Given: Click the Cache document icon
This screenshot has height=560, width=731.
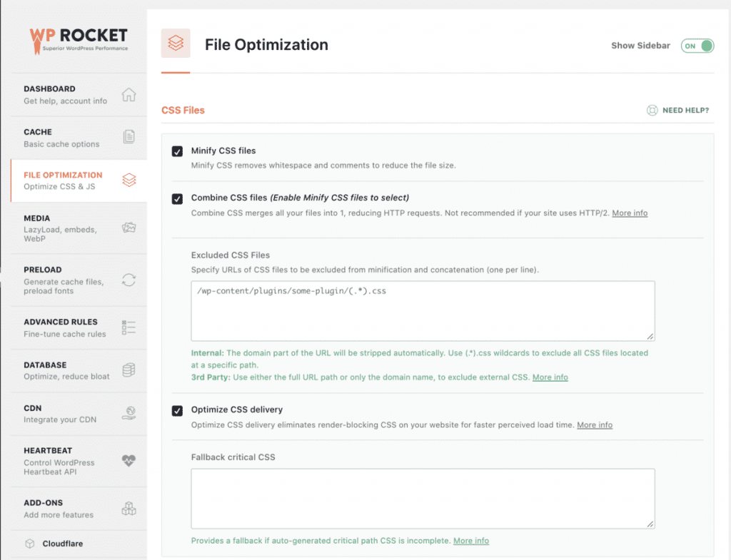Looking at the screenshot, I should 129,137.
